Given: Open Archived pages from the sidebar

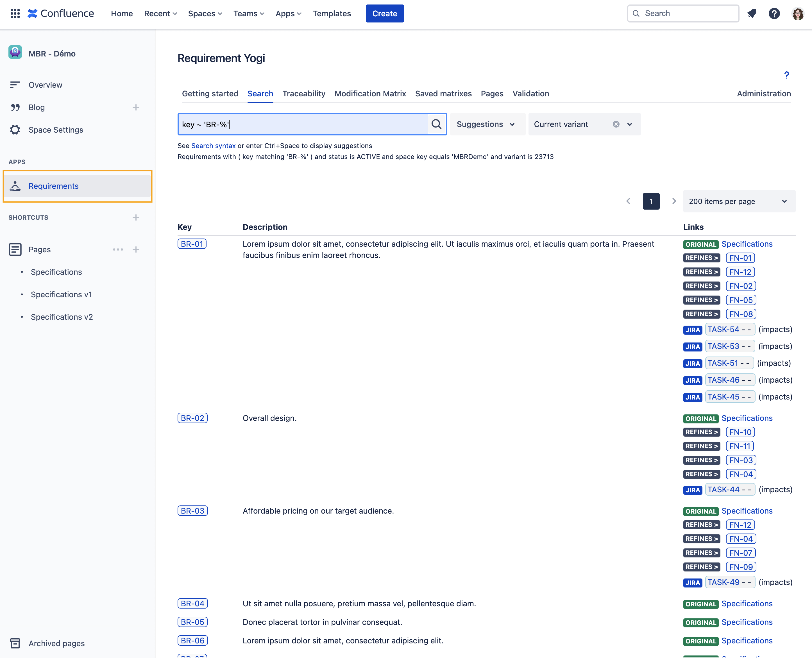Looking at the screenshot, I should (56, 643).
